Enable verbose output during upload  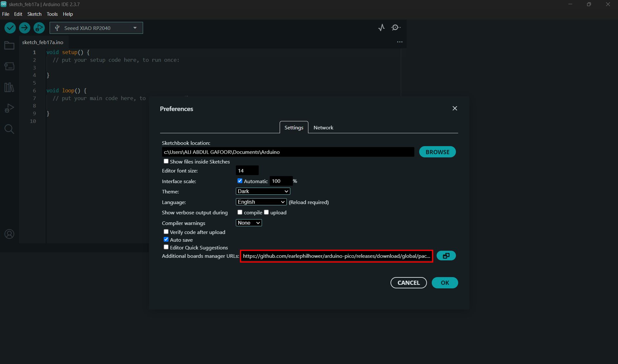(266, 212)
